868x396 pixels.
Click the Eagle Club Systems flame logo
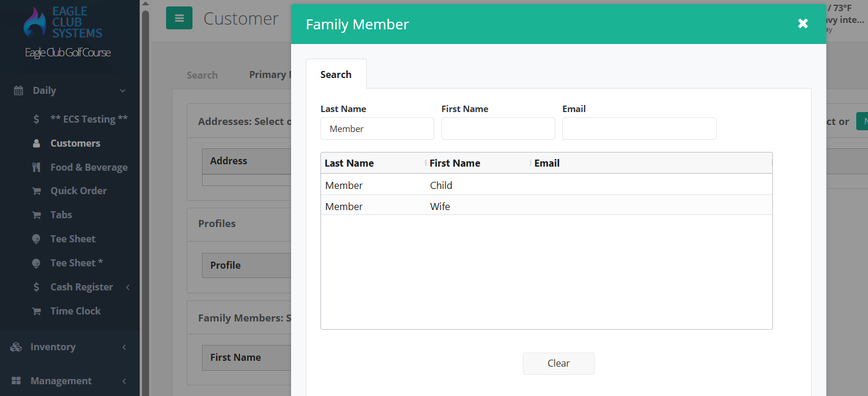coord(34,22)
